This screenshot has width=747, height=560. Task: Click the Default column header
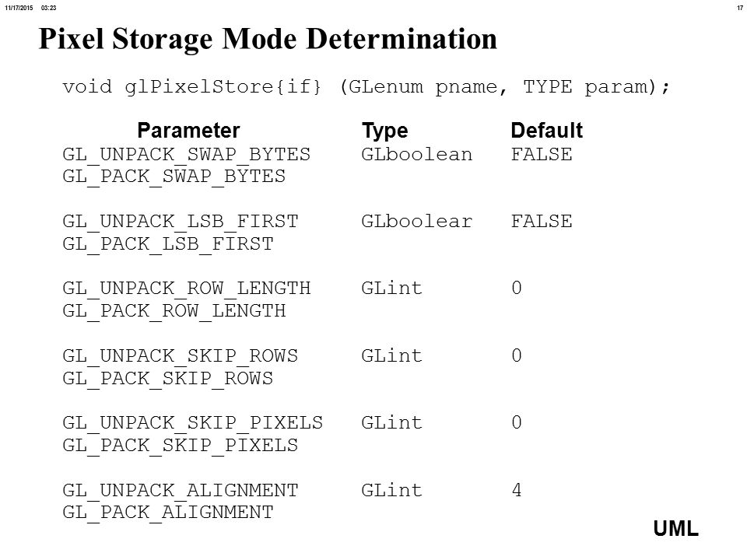point(546,130)
